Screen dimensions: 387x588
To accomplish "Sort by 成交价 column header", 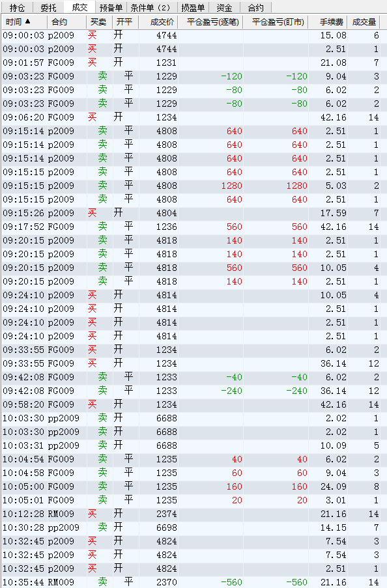I will tap(158, 22).
